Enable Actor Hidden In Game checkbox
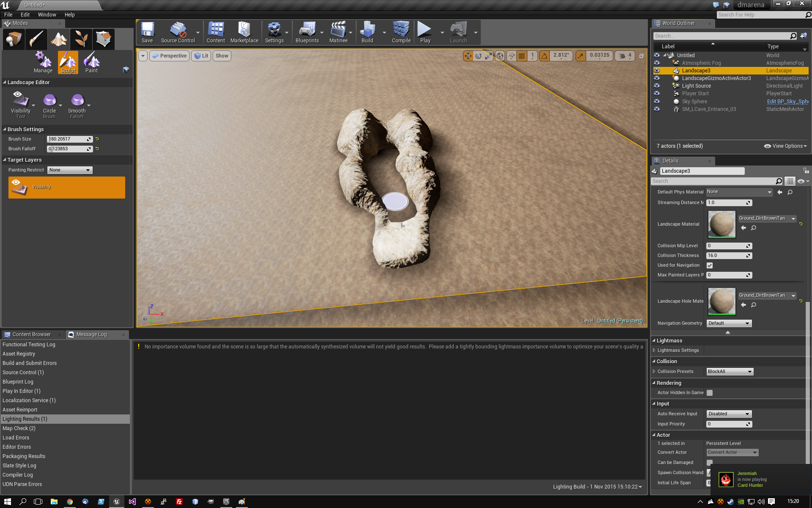 pyautogui.click(x=710, y=393)
